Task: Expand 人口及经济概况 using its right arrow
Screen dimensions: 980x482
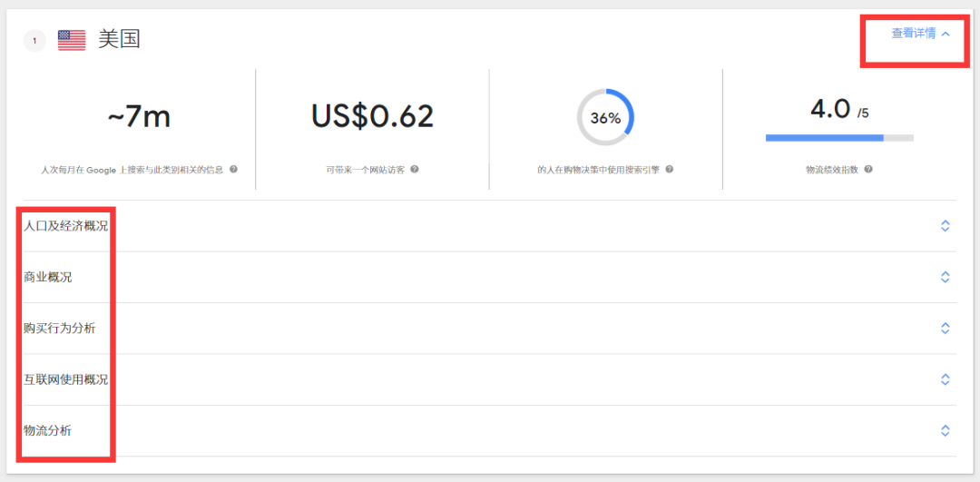Action: point(945,226)
